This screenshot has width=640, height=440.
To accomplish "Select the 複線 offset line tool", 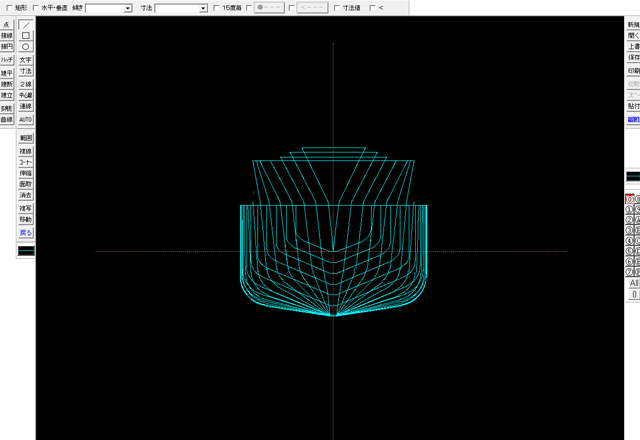I will pos(26,151).
